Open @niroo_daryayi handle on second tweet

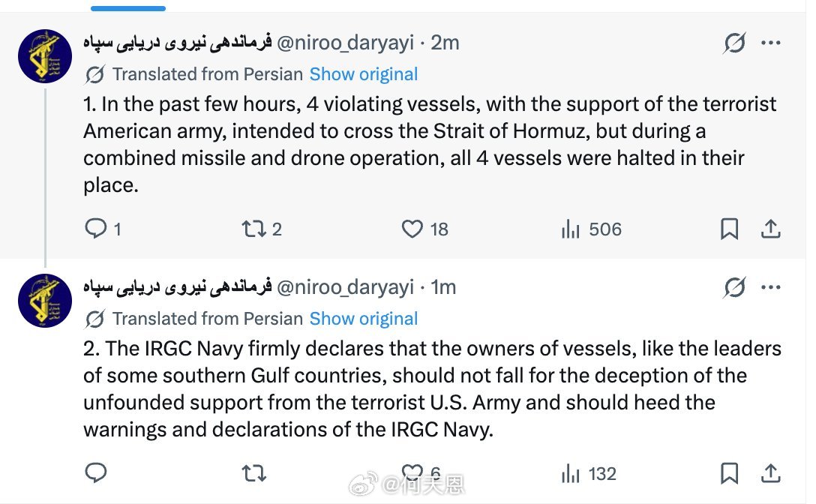pos(345,287)
